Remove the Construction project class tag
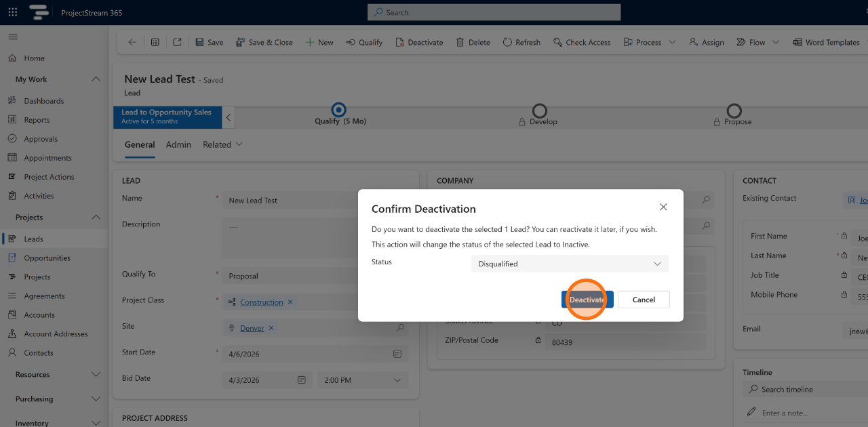Image resolution: width=868 pixels, height=427 pixels. point(290,302)
